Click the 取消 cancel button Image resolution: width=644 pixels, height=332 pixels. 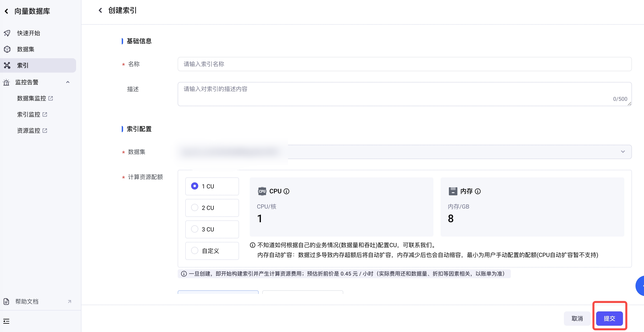(x=577, y=319)
